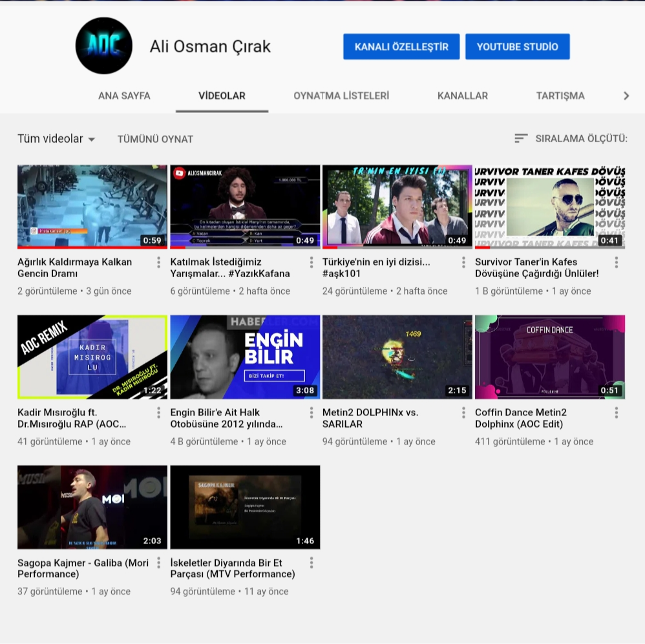Click the Metin2 gameplay thumbnail with 2:15 duration
Viewport: 645px width, 644px height.
tap(397, 357)
